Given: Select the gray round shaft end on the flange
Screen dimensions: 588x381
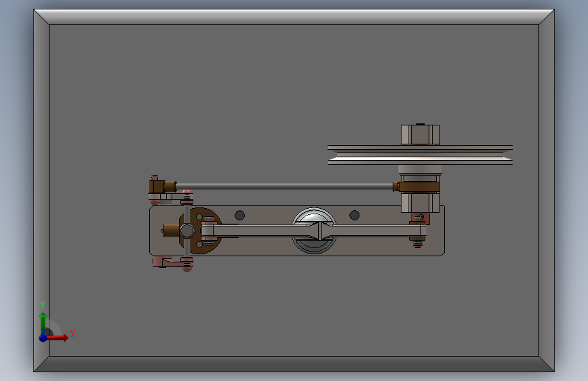Looking at the screenshot, I should [187, 230].
